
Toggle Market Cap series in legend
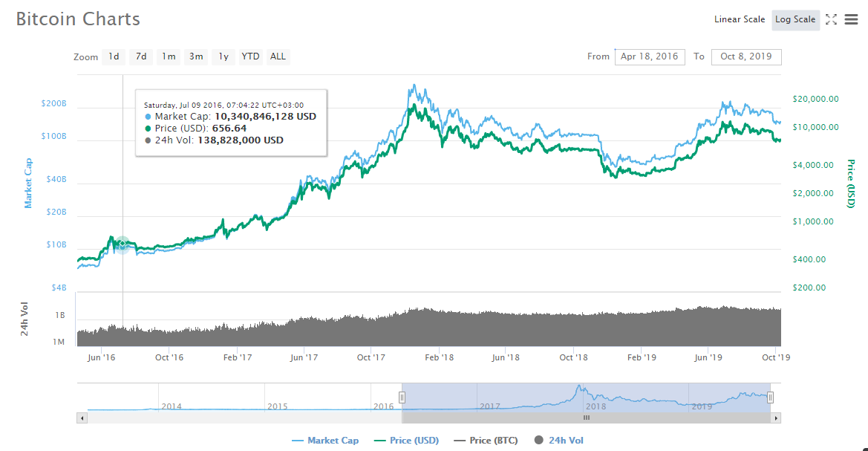click(325, 441)
